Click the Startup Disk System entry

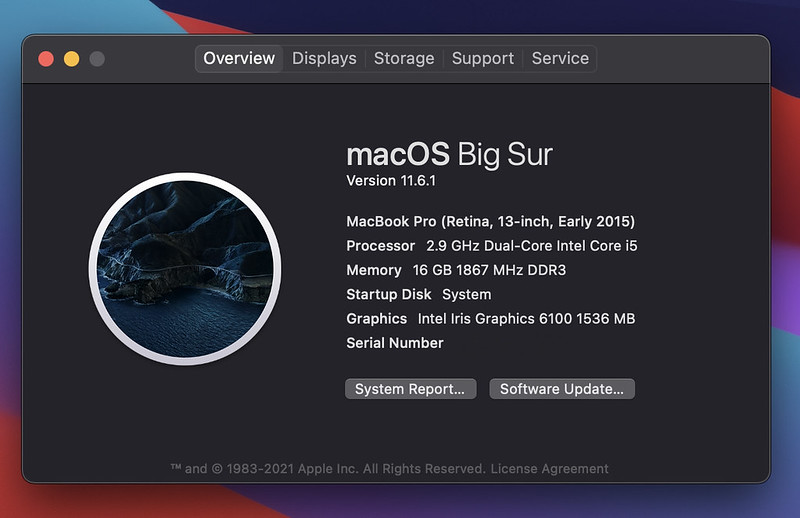click(x=419, y=294)
